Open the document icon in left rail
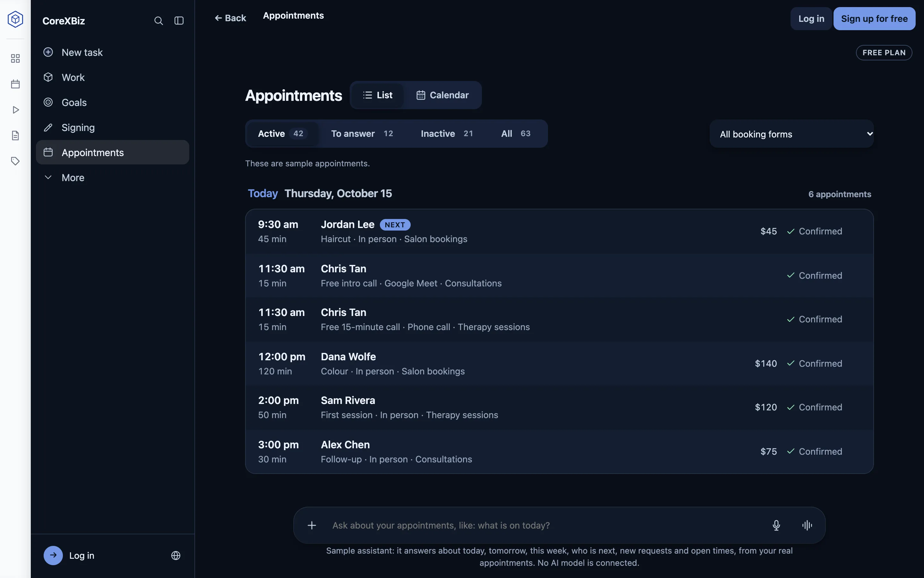The image size is (924, 578). point(15,135)
